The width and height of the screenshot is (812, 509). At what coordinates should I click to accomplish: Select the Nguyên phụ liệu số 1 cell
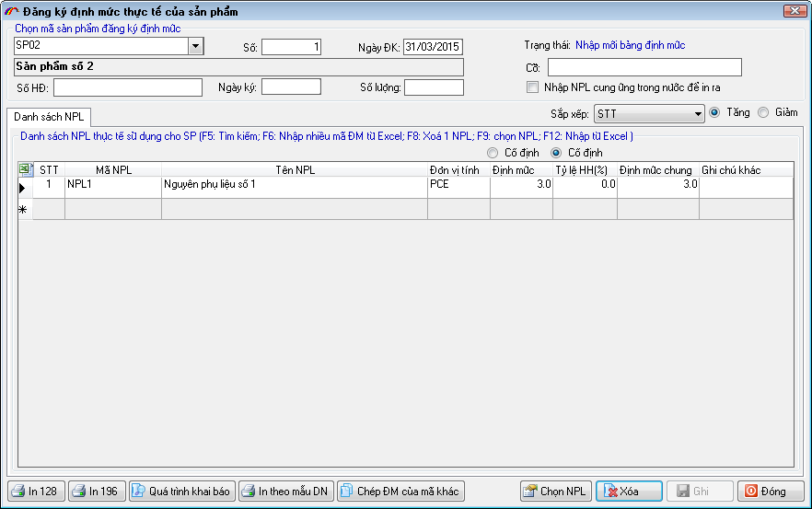[294, 184]
